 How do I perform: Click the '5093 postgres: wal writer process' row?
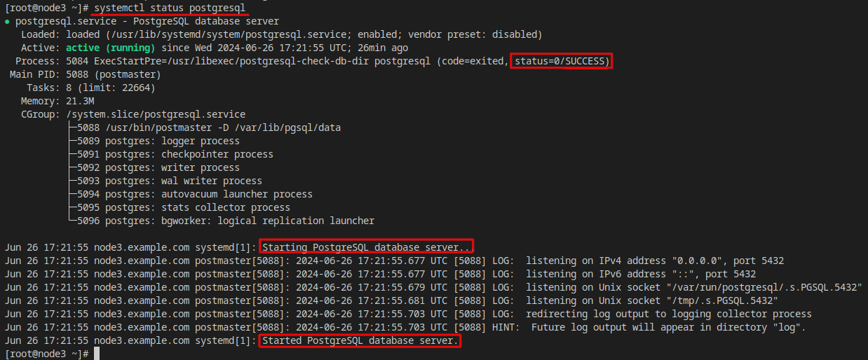170,181
